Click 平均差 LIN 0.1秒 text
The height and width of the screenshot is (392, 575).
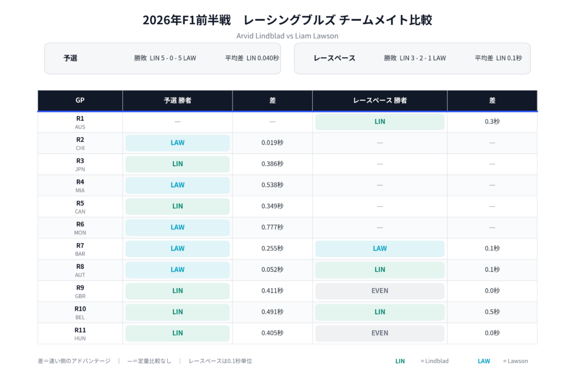point(499,58)
